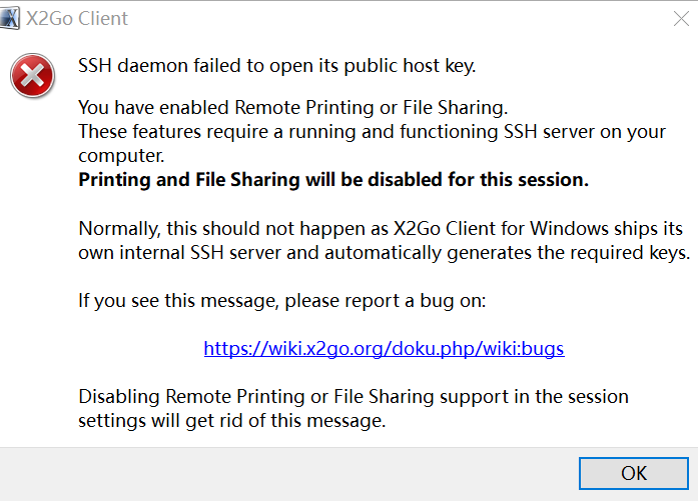Click the white space below the error icon
Screen dimensions: 698x501
pos(38,267)
